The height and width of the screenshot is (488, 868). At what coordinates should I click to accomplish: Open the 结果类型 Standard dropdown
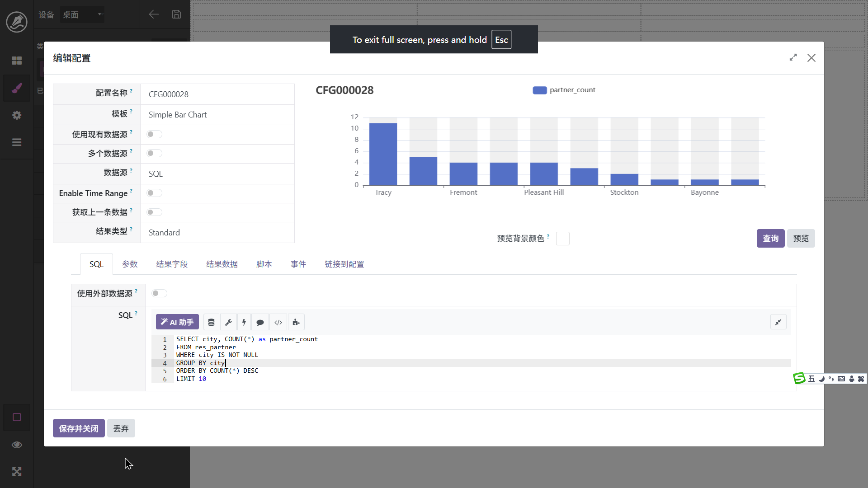pyautogui.click(x=217, y=233)
